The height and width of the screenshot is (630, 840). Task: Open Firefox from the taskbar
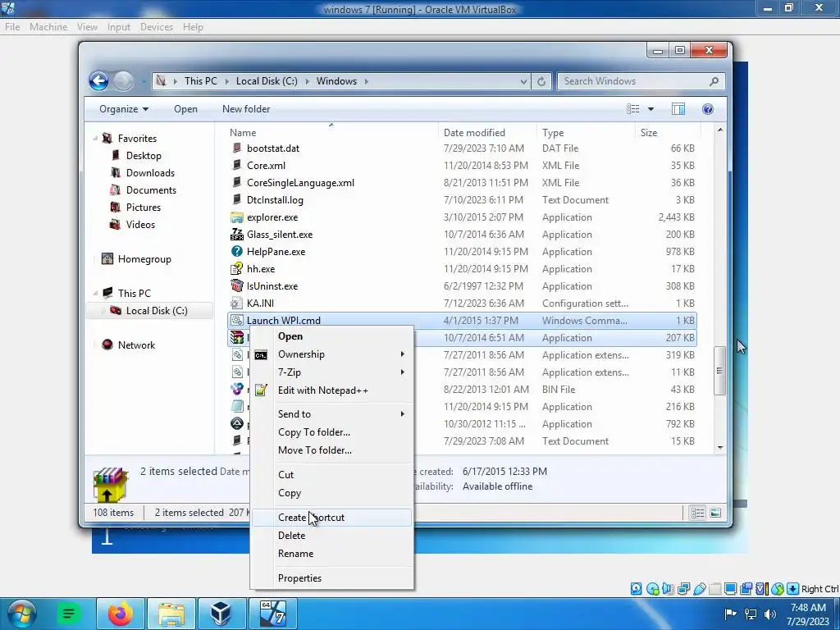coord(120,614)
